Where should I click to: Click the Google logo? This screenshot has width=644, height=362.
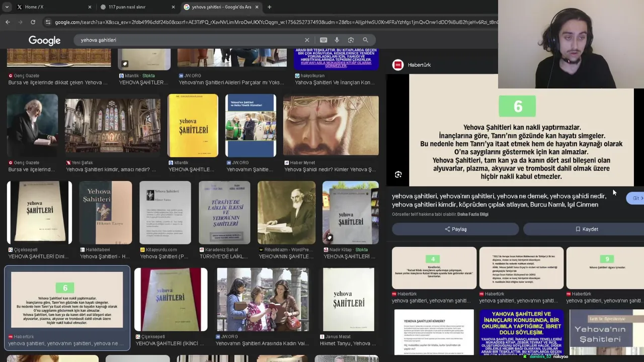coord(44,40)
